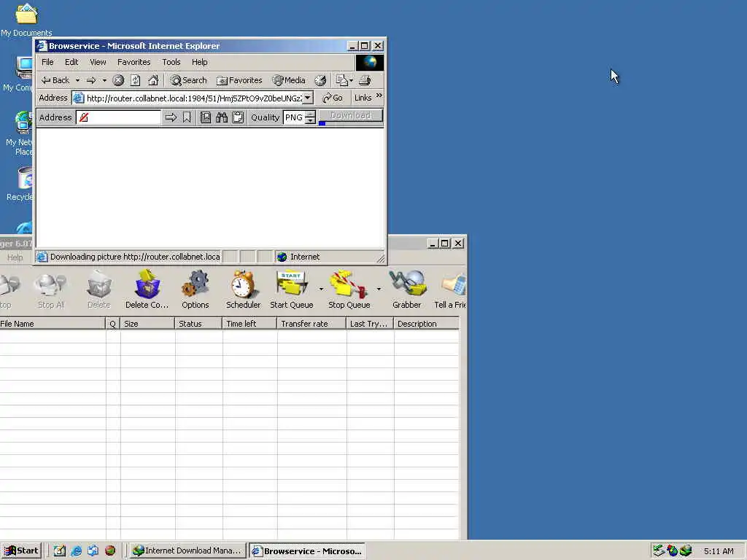Sort by the Description column header
The height and width of the screenshot is (560, 747).
(426, 323)
